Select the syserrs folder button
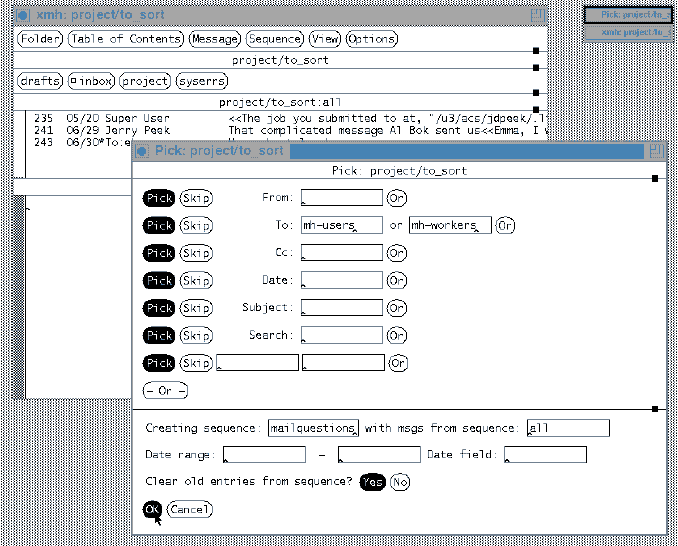Screen dimensions: 678x546 (x=201, y=81)
